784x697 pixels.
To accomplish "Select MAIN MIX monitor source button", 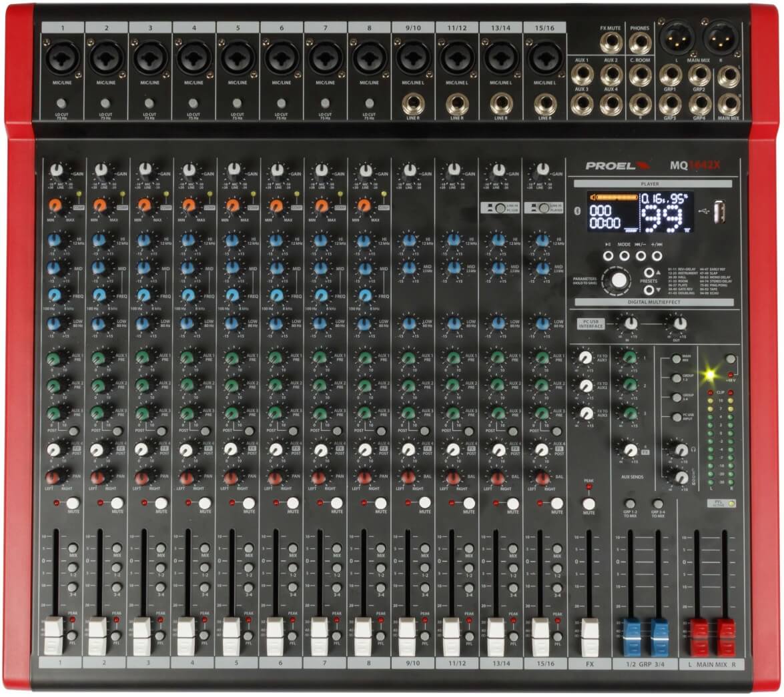I will (x=677, y=358).
